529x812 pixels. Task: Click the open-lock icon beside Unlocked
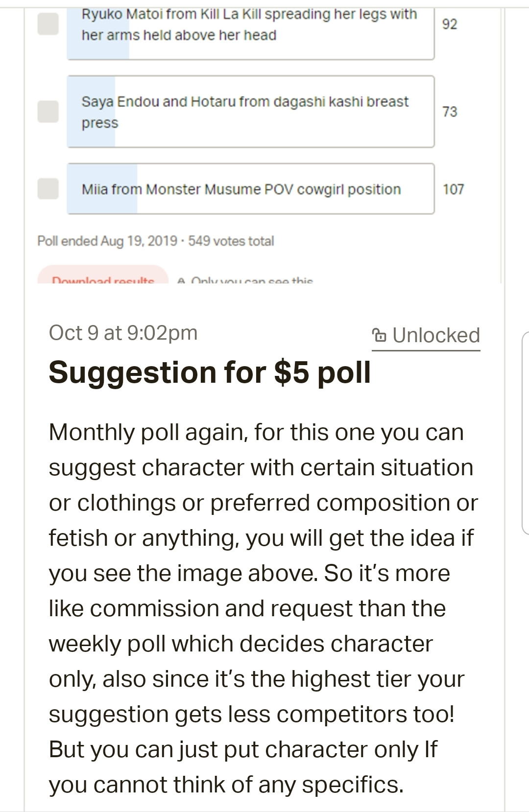click(379, 335)
